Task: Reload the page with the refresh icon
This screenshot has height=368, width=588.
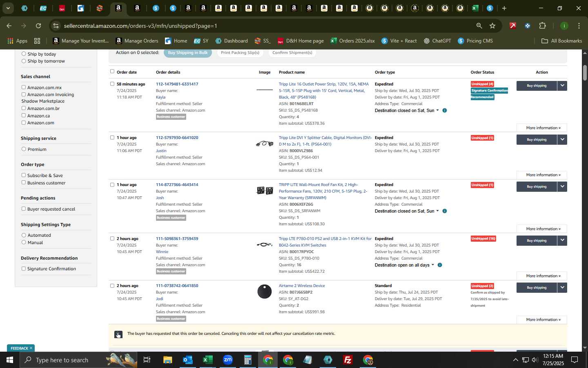Action: pyautogui.click(x=38, y=26)
